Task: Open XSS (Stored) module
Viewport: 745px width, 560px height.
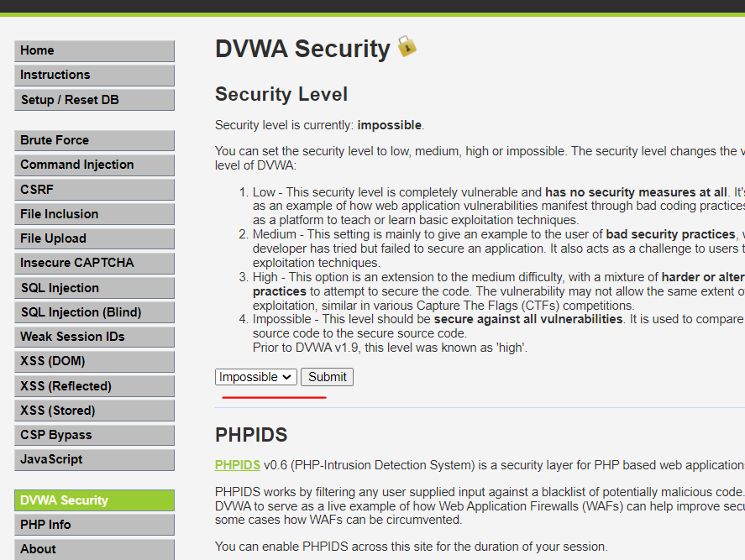Action: point(94,411)
